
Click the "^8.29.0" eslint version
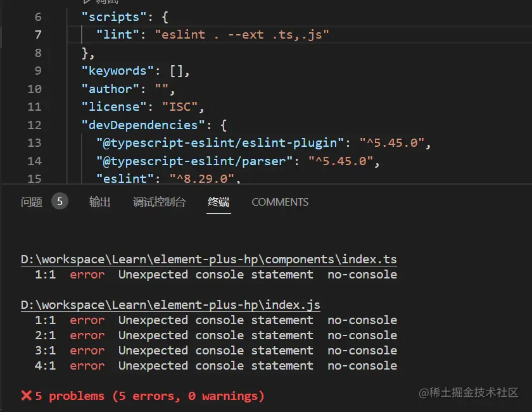coord(202,178)
